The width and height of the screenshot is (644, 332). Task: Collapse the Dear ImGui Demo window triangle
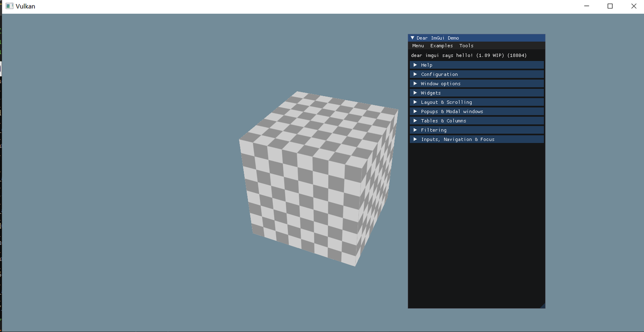click(412, 38)
